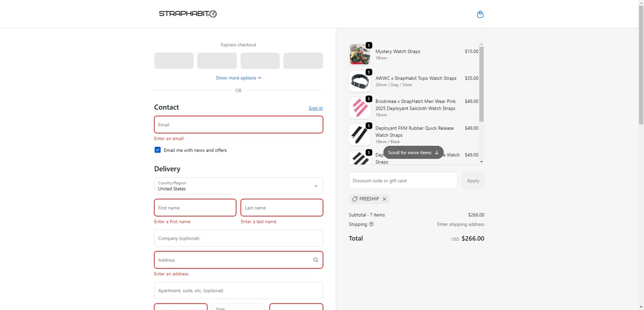Click the Subtotal · 7 items text
Viewport: 644px width, 310px height.
coord(367,215)
